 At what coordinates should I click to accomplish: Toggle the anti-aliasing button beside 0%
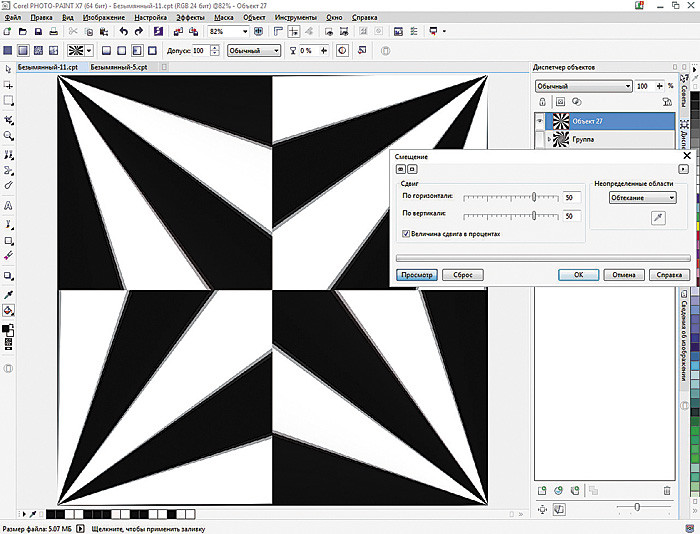tap(342, 50)
